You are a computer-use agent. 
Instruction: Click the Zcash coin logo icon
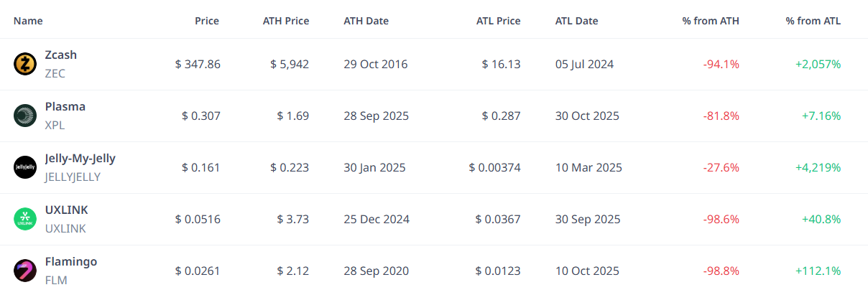pyautogui.click(x=25, y=64)
